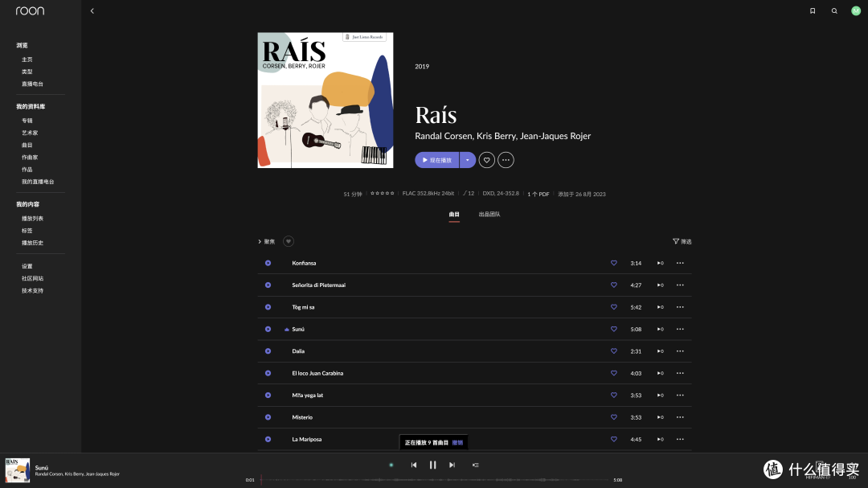Open play-now dropdown arrow
The width and height of the screenshot is (868, 488).
click(x=467, y=160)
